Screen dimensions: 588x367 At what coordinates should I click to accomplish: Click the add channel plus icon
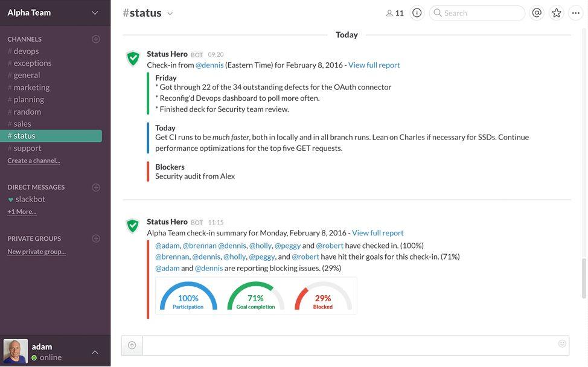coord(95,39)
